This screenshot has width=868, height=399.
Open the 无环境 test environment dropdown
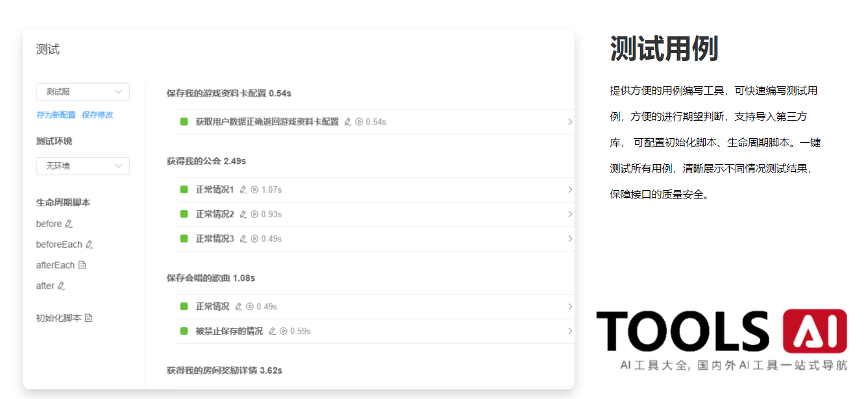(x=82, y=166)
